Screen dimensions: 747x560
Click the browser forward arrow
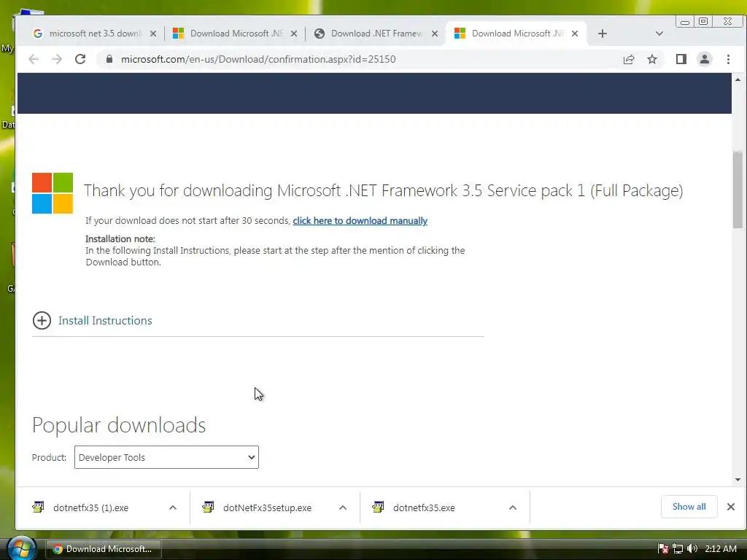coord(57,59)
